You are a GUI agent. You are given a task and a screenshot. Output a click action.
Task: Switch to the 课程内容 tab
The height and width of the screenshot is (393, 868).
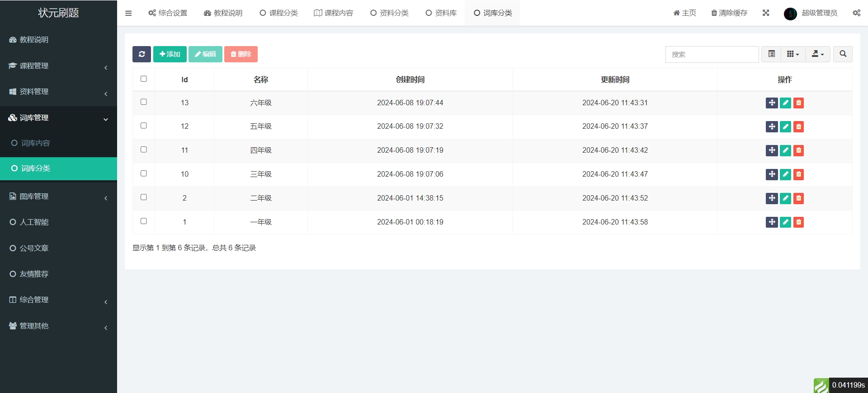click(334, 13)
